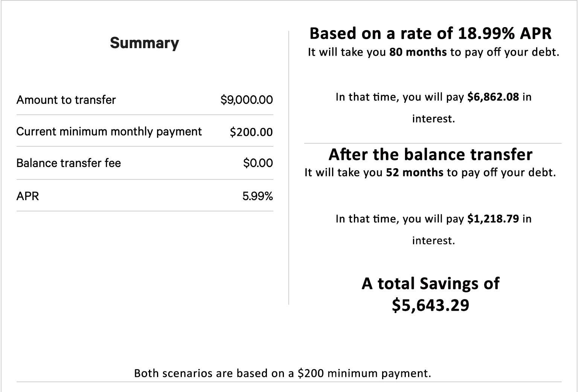The height and width of the screenshot is (392, 579).
Task: Select the Current minimum monthly payment label
Action: [109, 131]
